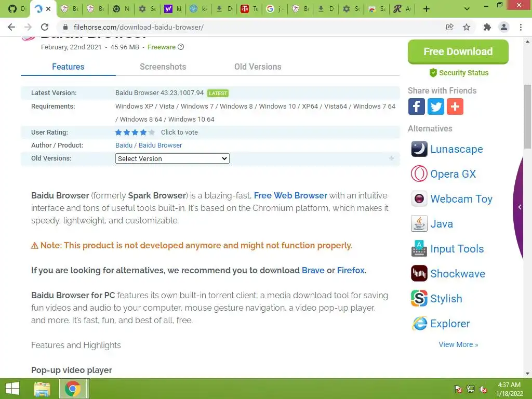Expand the Select Version dropdown
The width and height of the screenshot is (532, 399).
(x=172, y=158)
